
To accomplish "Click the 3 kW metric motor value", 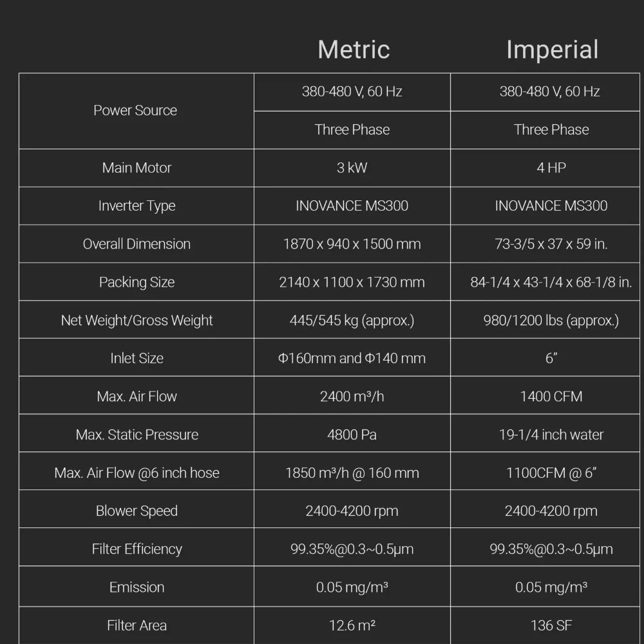I will pos(352,168).
